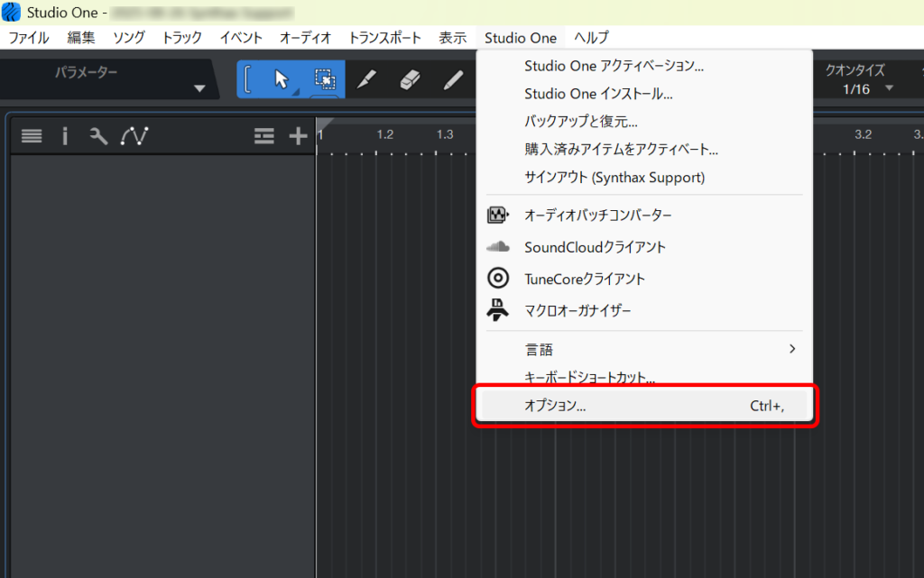924x578 pixels.
Task: Select the Arrow tool
Action: click(x=281, y=79)
